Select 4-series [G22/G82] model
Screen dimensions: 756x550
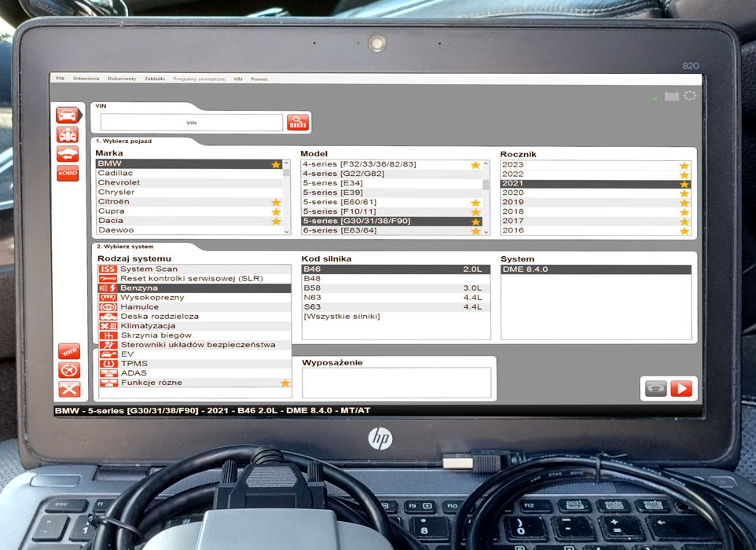(392, 174)
